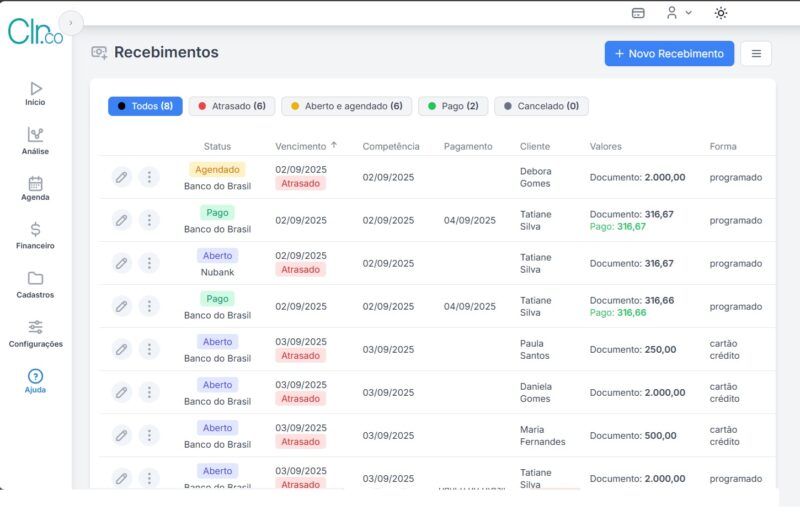This screenshot has height=531, width=800.
Task: Go to Agenda calendar icon
Action: (x=35, y=184)
